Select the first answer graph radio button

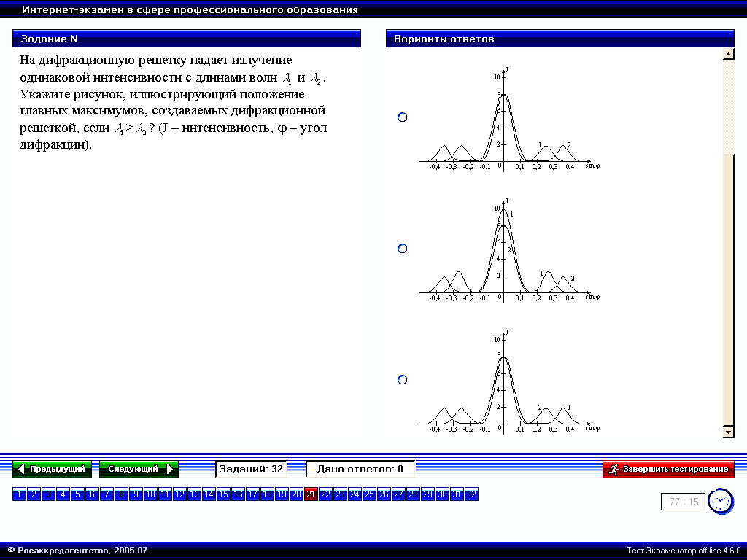pyautogui.click(x=403, y=117)
